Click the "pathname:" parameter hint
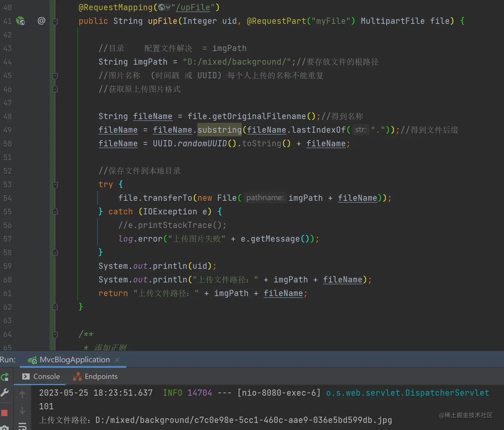 (265, 198)
